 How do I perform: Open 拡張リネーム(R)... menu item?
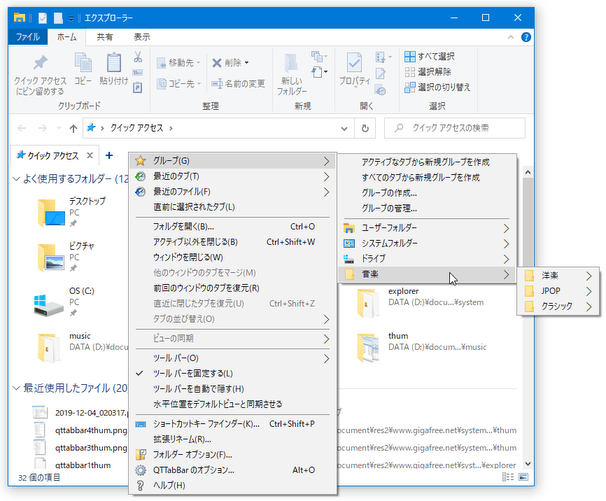232,440
